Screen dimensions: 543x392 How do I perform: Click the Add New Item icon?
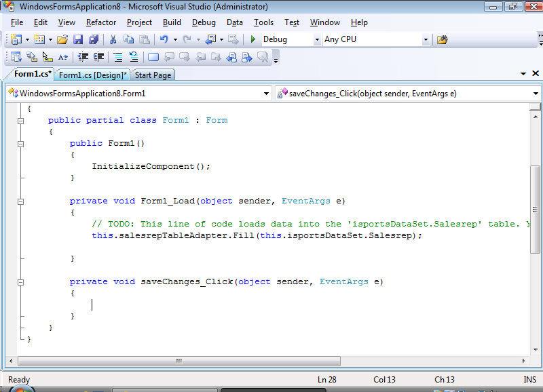tap(39, 39)
